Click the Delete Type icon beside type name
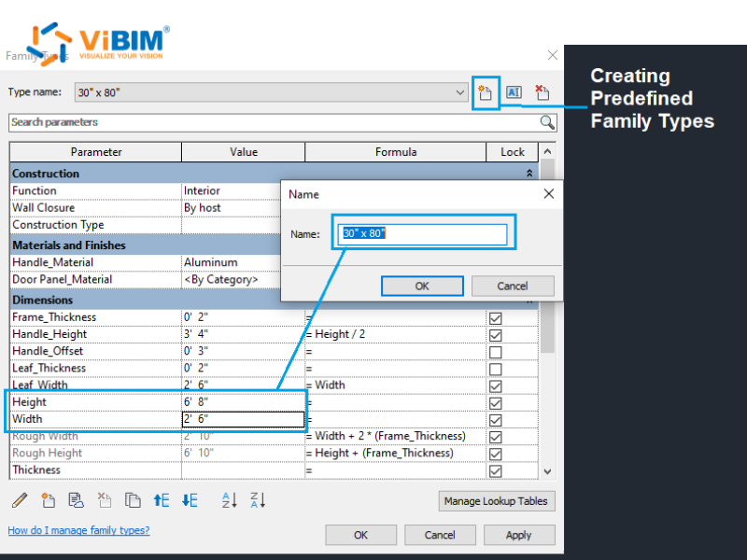The height and width of the screenshot is (560, 747). [x=543, y=92]
